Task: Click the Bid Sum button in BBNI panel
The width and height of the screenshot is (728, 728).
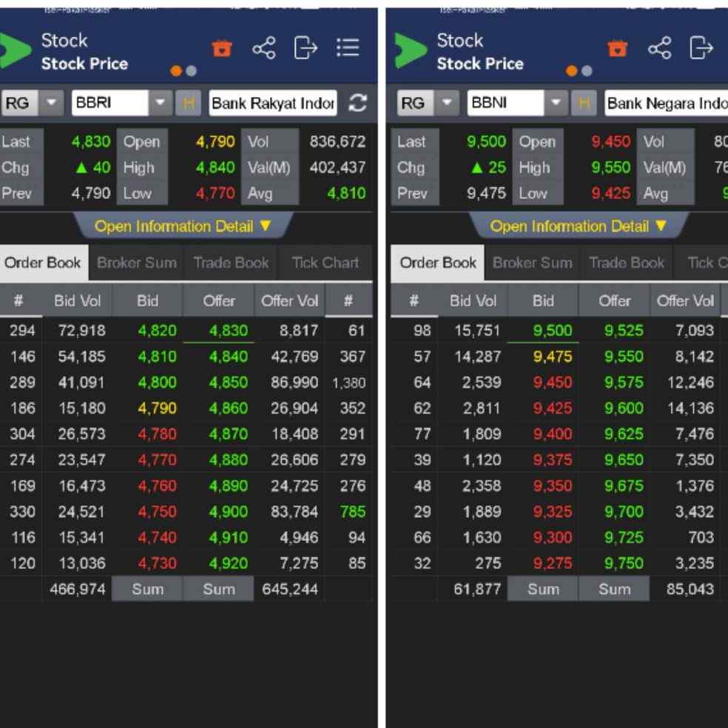Action: point(543,589)
